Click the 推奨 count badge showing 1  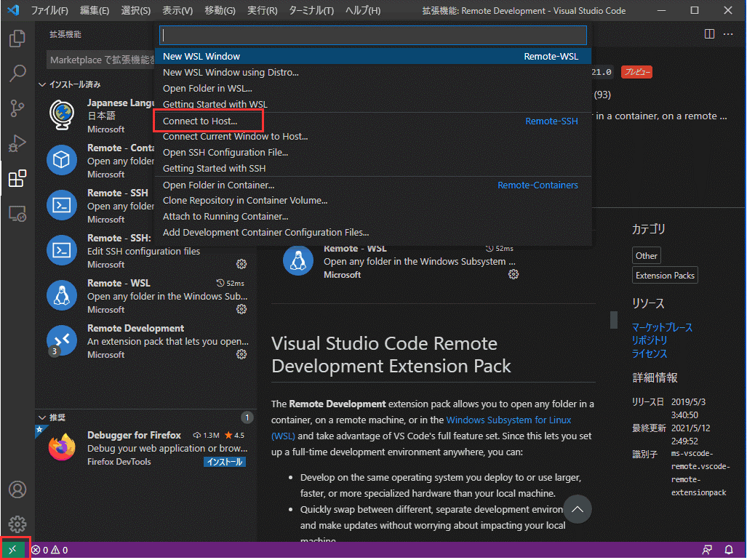(x=247, y=417)
